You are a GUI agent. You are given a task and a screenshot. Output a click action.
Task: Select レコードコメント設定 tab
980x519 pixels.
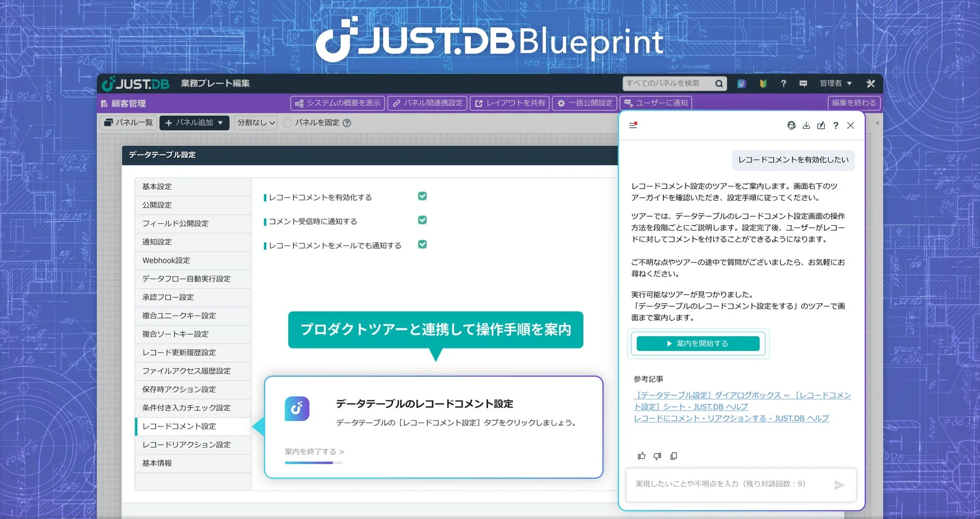(193, 426)
